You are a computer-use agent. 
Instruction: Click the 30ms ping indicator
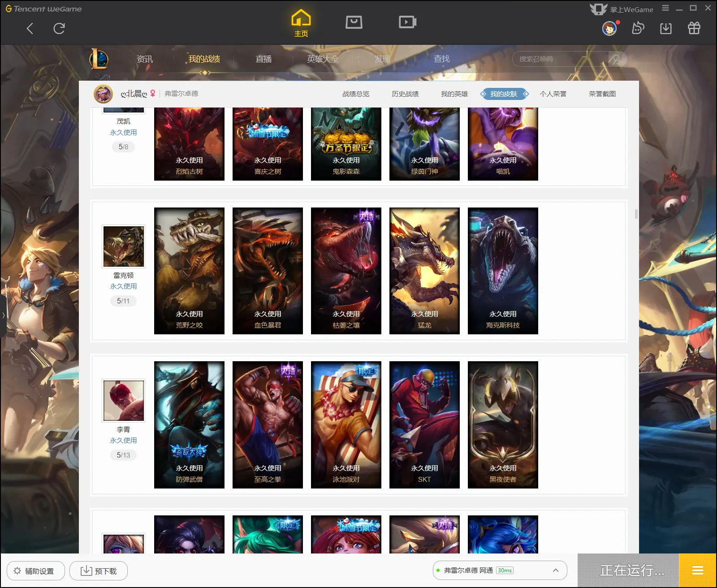(505, 571)
